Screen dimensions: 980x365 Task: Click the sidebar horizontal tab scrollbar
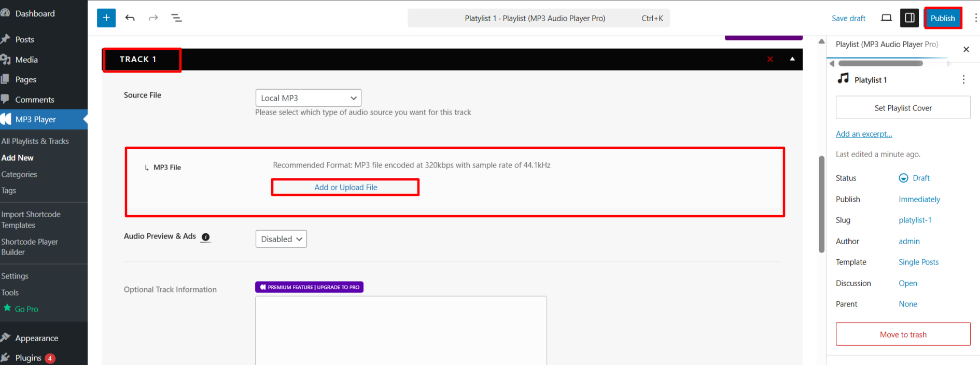coord(880,63)
